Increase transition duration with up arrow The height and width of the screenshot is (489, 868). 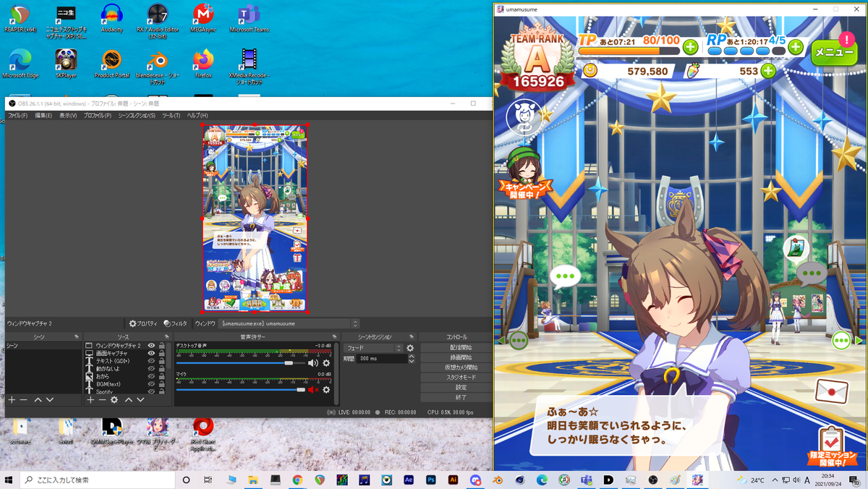[412, 356]
